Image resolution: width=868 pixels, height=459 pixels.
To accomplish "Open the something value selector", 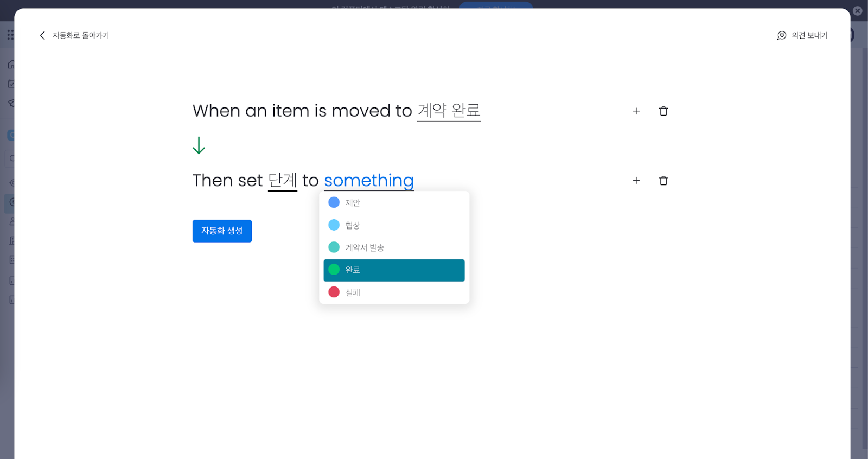I will point(369,180).
